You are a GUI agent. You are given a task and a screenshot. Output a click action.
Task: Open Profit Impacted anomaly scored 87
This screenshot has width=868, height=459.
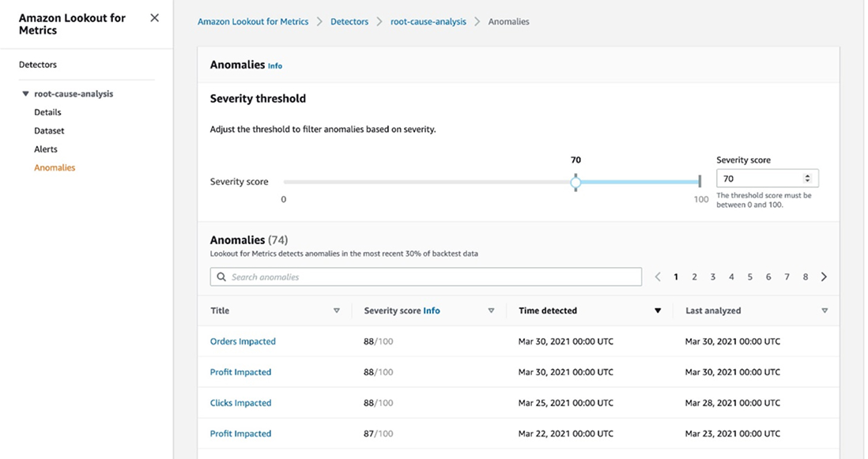[x=240, y=434]
